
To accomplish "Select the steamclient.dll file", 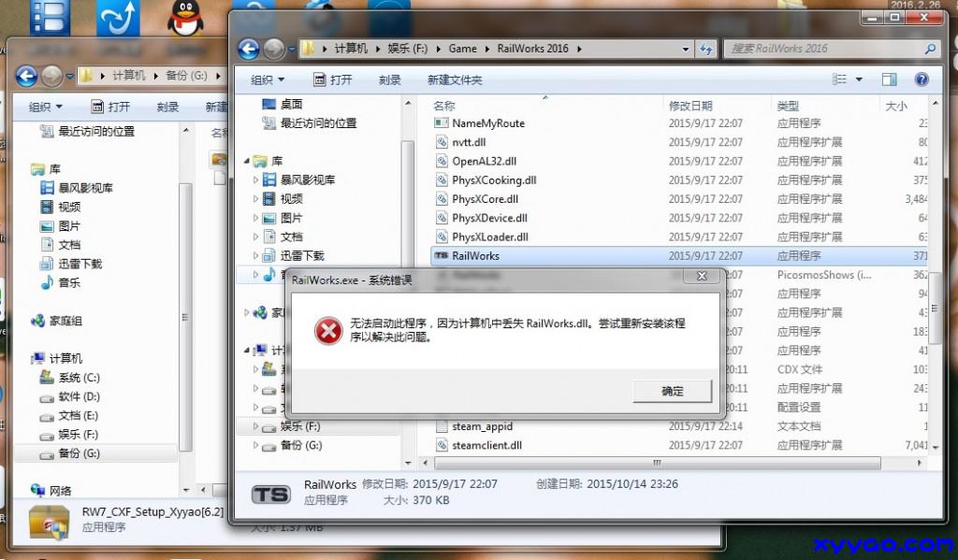I will [486, 445].
